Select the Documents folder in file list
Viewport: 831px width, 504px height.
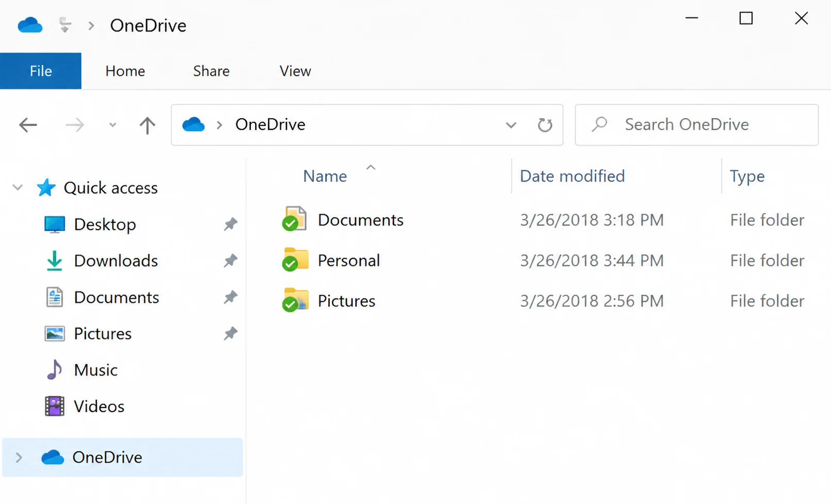[360, 220]
